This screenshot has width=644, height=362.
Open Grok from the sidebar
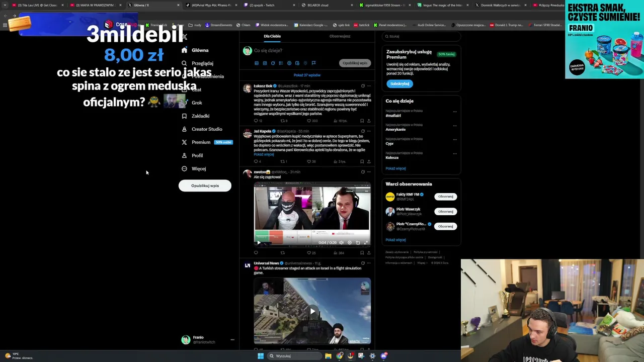pos(197,103)
